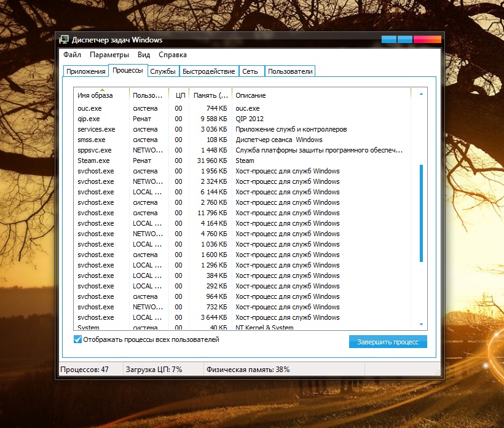Click the "Загрузка ЦП: 7%" status entry
Image resolution: width=504 pixels, height=428 pixels.
[154, 370]
